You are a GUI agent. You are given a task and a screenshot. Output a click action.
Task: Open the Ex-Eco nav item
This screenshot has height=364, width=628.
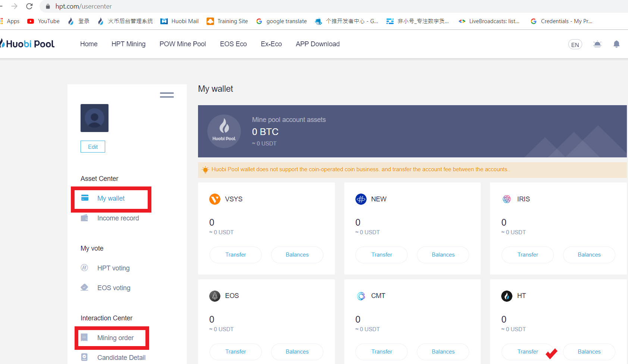click(x=271, y=44)
